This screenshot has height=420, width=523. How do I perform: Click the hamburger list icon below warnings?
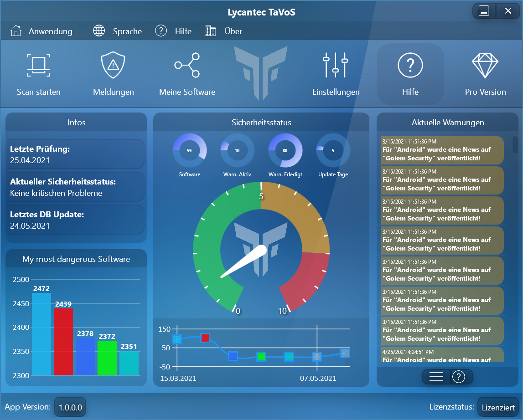click(x=436, y=377)
